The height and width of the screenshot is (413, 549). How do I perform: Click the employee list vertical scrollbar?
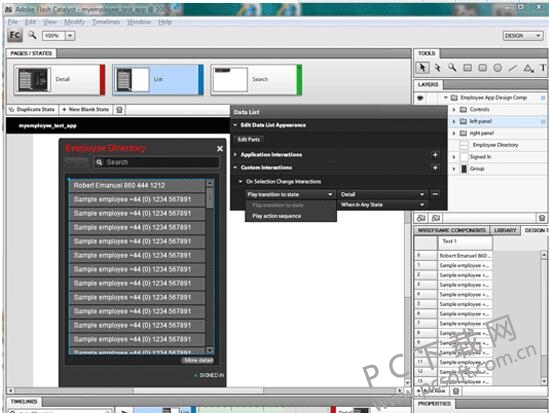[x=210, y=266]
